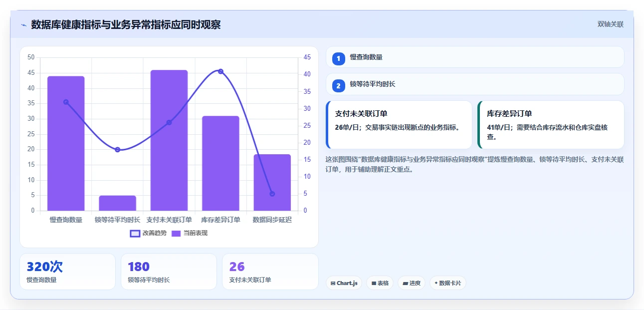Click the 库存差异订单 bar

click(220, 163)
